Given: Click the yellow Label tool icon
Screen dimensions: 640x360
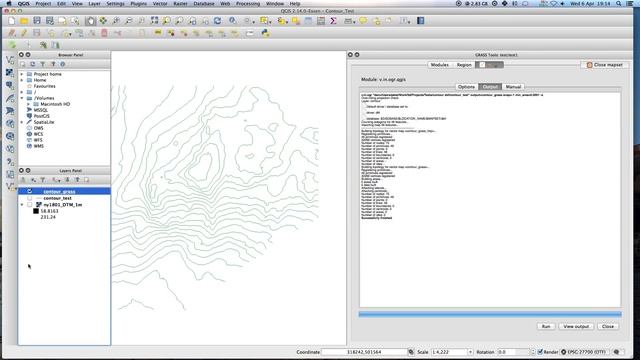Looking at the screenshot, I should tap(158, 33).
